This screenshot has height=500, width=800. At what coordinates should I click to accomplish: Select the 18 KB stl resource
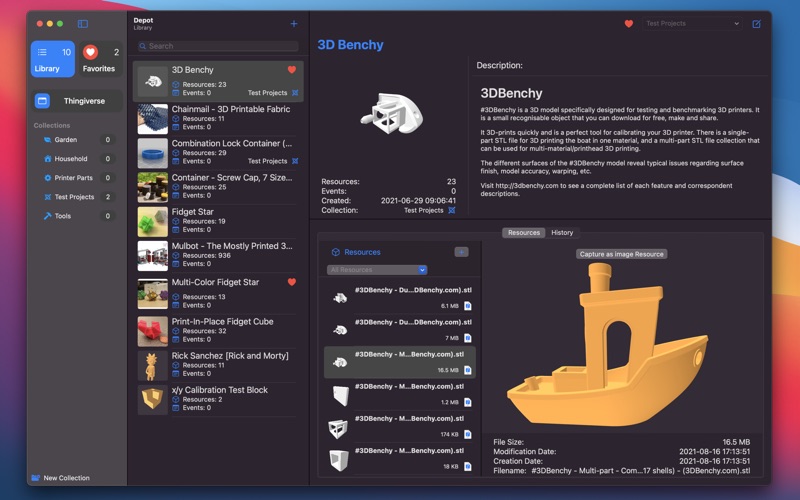click(x=400, y=459)
